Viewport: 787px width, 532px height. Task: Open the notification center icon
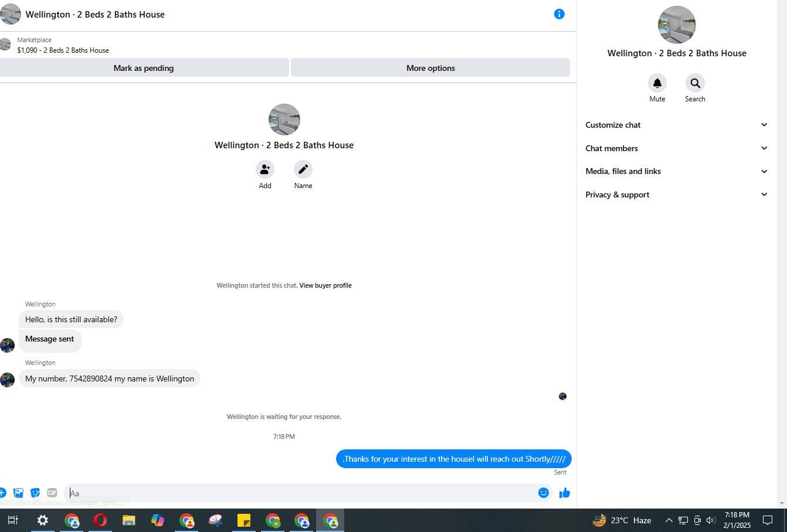pos(768,520)
